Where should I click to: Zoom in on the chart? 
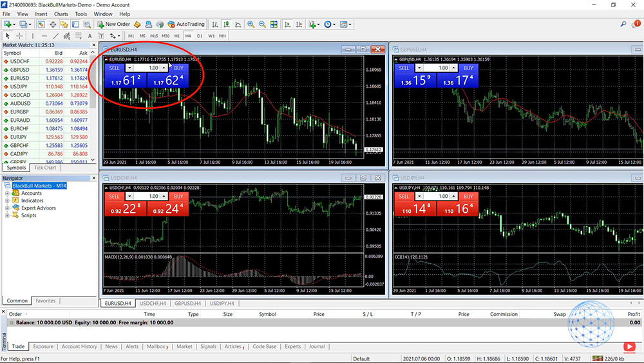click(x=251, y=25)
